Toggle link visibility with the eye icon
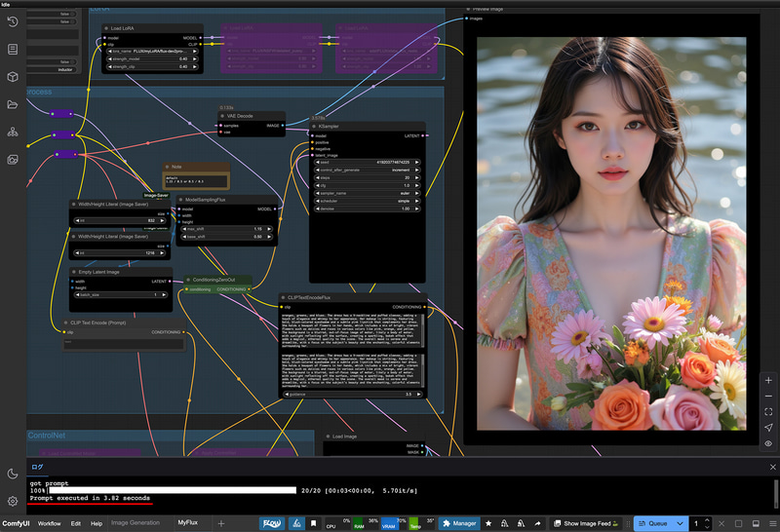The width and height of the screenshot is (780, 532). tap(768, 443)
